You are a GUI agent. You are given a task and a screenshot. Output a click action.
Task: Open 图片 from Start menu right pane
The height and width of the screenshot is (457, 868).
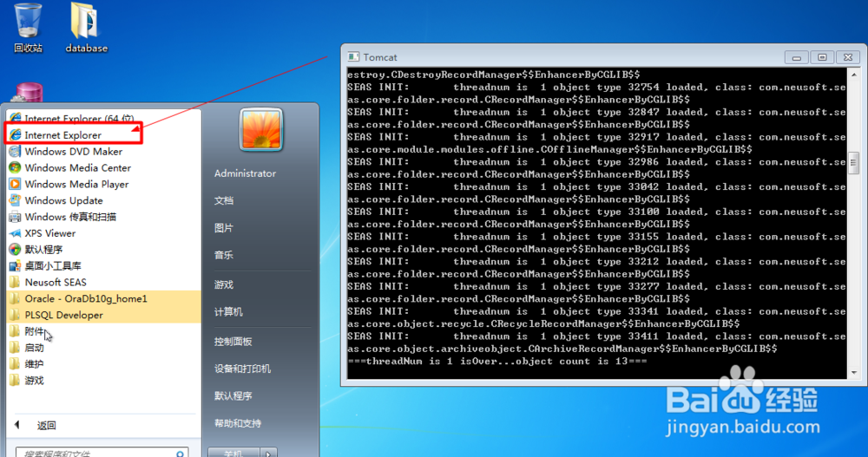click(x=224, y=227)
